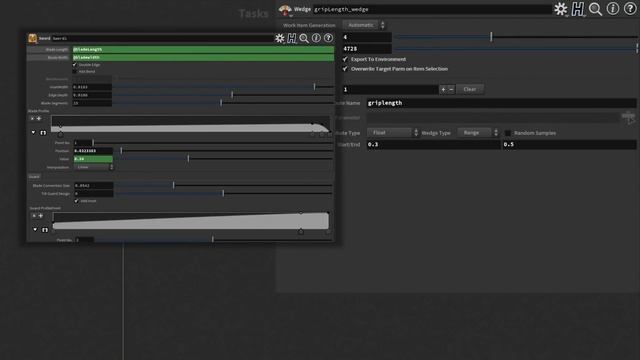Remove a wedge attribute with minus button
The width and height of the screenshot is (640, 360).
click(451, 89)
